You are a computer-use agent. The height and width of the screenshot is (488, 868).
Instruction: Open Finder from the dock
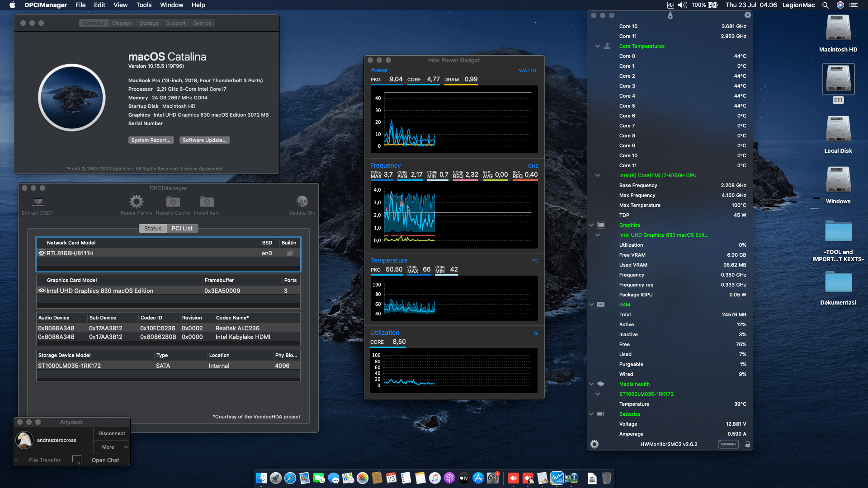click(x=261, y=478)
